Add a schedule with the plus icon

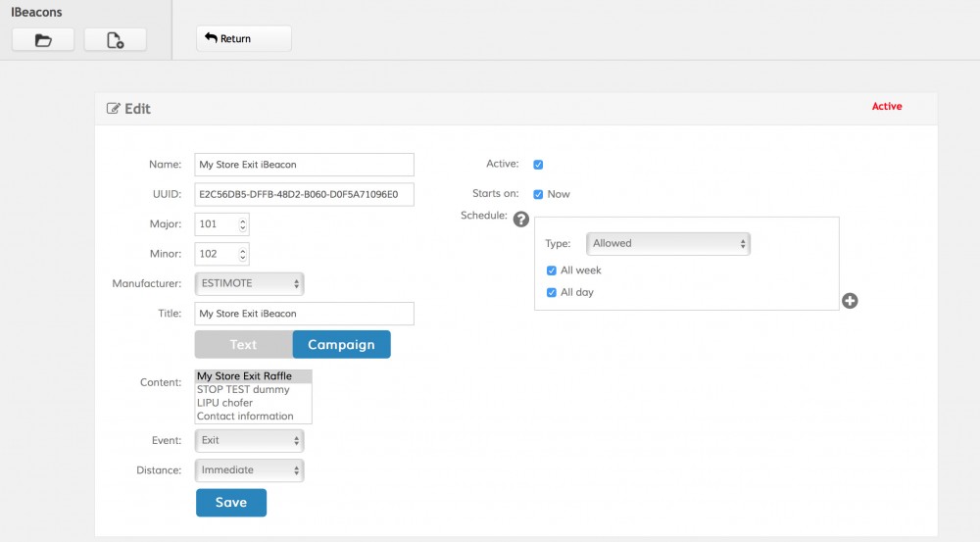pyautogui.click(x=850, y=301)
